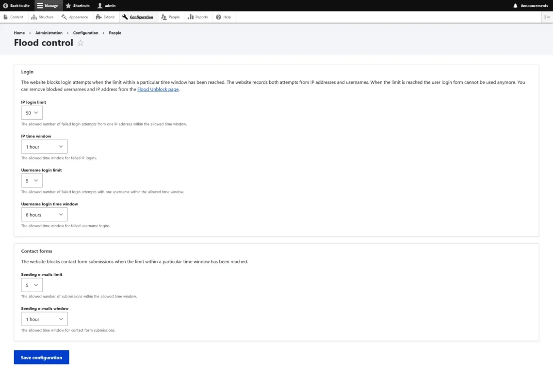Expand the IP time window dropdown
553x392 pixels.
44,147
